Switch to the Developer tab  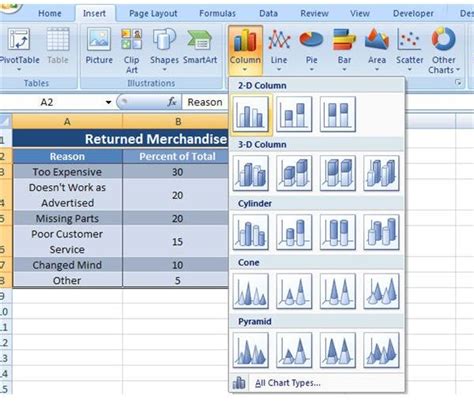click(x=413, y=13)
